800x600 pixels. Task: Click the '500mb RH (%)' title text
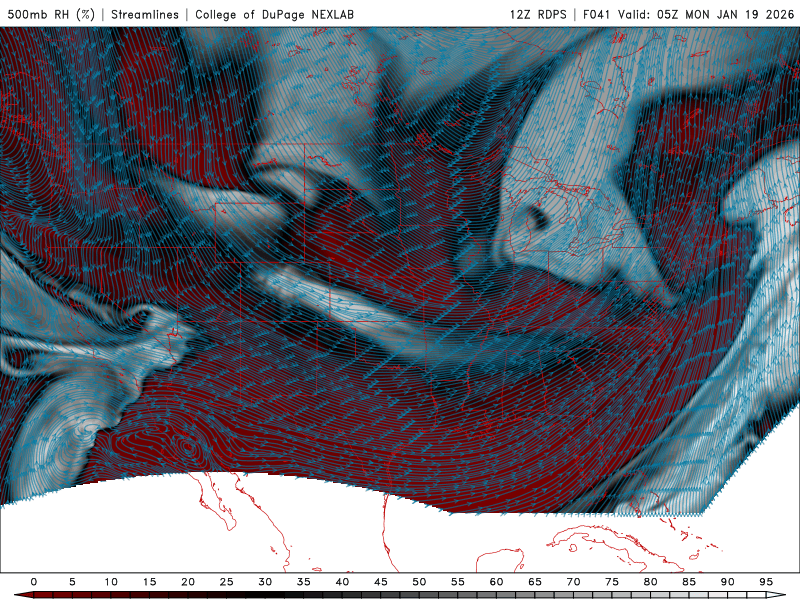coord(51,14)
